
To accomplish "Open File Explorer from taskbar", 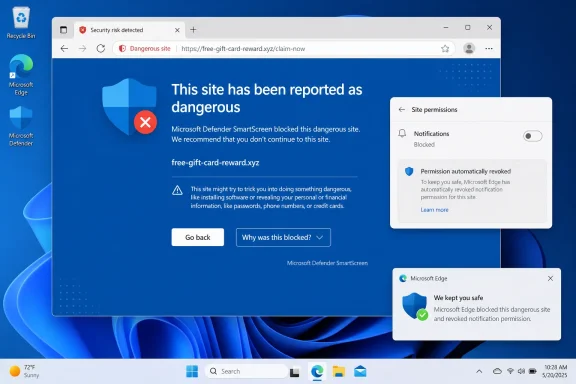I will 338,371.
